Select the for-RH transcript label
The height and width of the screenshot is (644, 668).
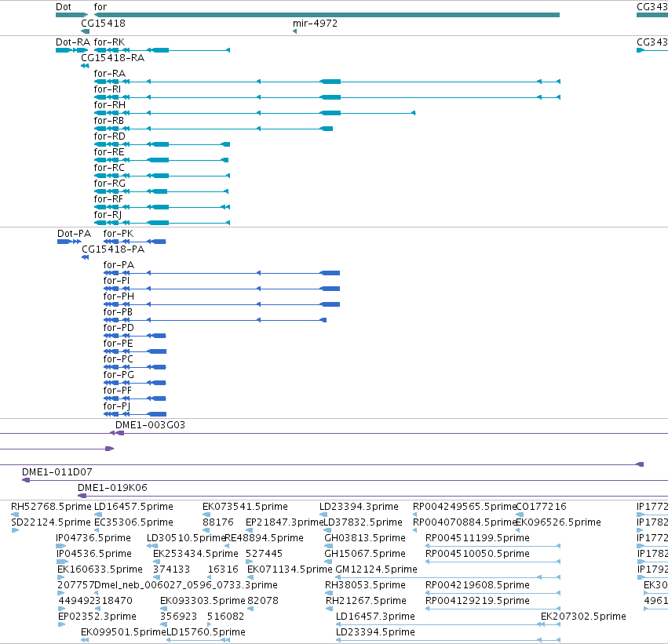tap(109, 105)
